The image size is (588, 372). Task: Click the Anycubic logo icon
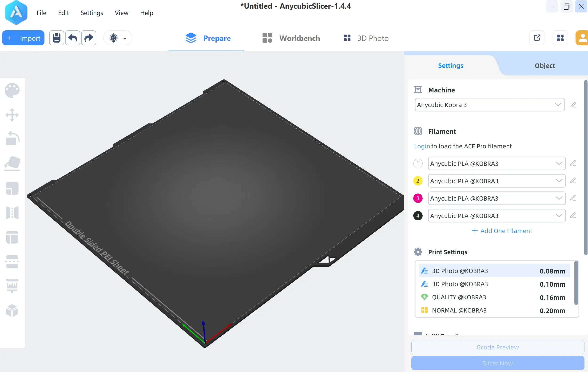tap(16, 12)
